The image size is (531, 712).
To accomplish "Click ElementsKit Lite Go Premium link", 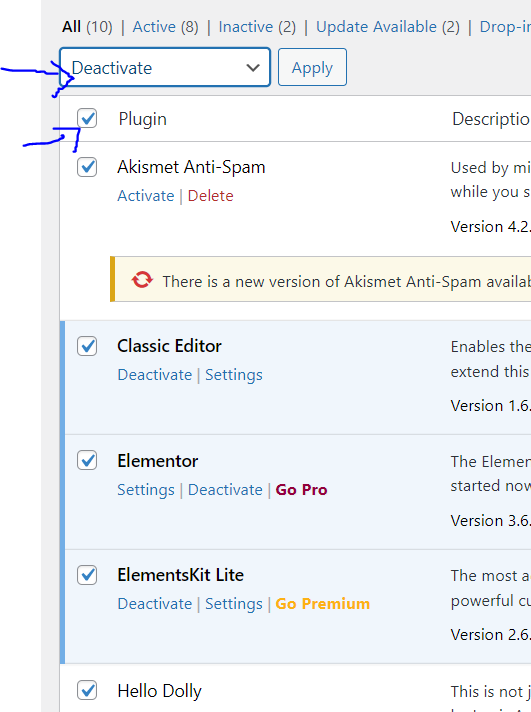I will pos(323,603).
